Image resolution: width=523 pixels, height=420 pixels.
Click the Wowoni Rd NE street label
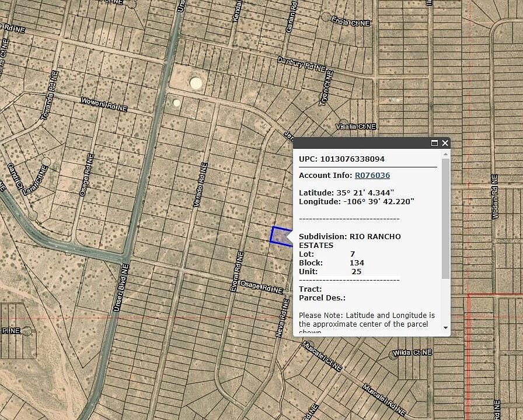point(104,104)
